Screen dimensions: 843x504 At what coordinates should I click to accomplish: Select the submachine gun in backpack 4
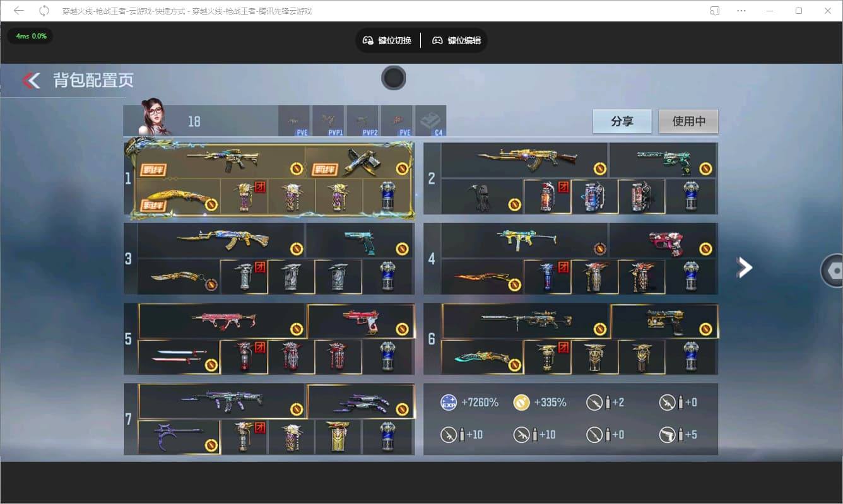[x=524, y=240]
